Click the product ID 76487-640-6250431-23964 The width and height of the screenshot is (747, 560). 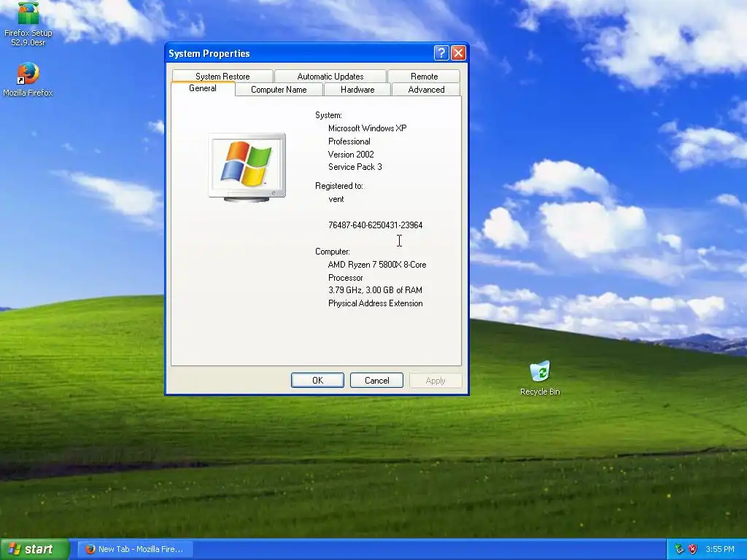376,225
